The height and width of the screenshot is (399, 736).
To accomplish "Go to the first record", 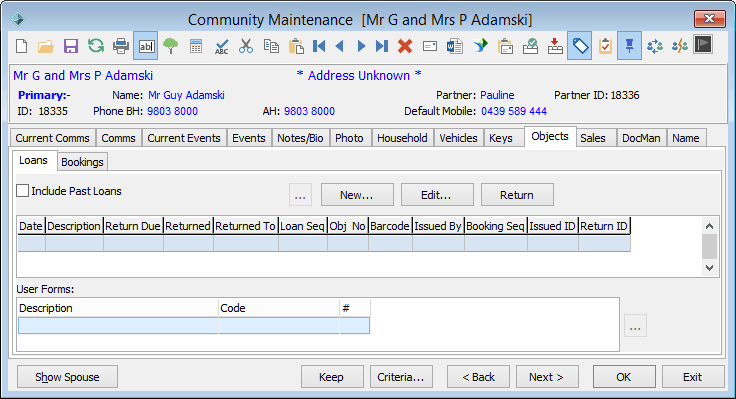I will [x=319, y=46].
